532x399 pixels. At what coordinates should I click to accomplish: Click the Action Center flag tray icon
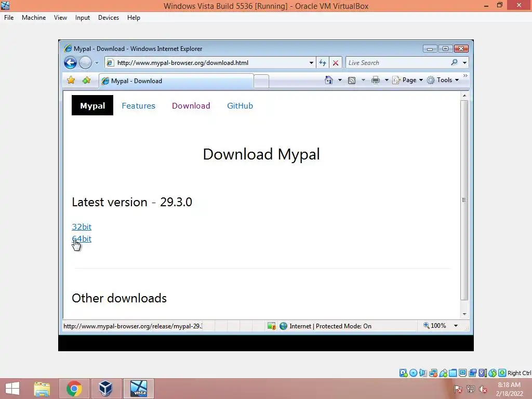click(458, 389)
